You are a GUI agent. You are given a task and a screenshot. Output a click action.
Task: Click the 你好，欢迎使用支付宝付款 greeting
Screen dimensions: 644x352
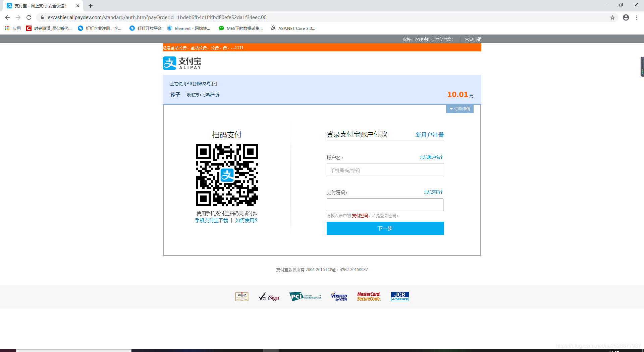click(x=428, y=39)
